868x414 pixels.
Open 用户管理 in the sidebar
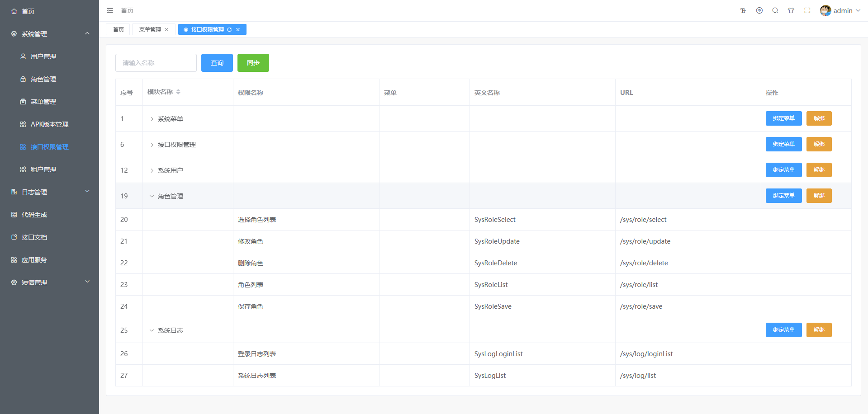point(43,56)
